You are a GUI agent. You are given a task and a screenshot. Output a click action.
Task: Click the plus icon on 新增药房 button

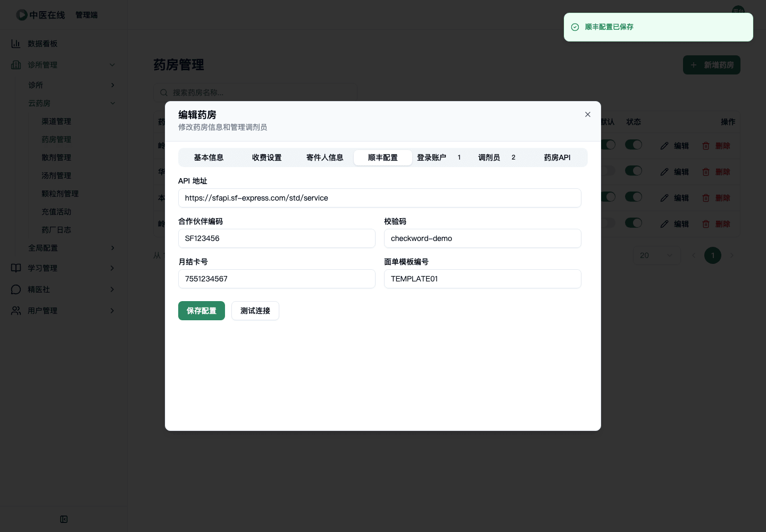tap(694, 65)
